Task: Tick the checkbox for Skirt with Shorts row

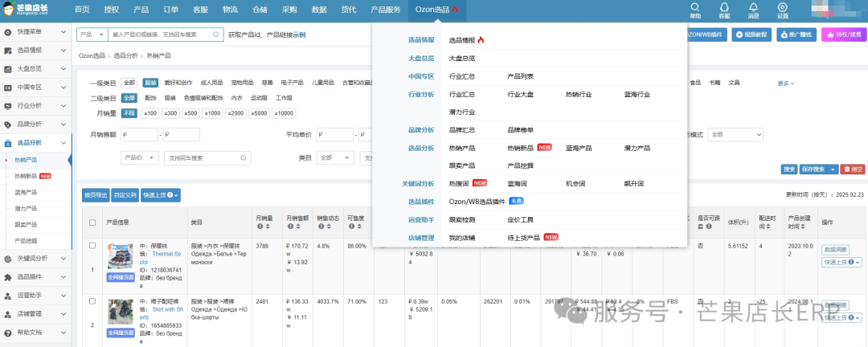Action: (92, 301)
